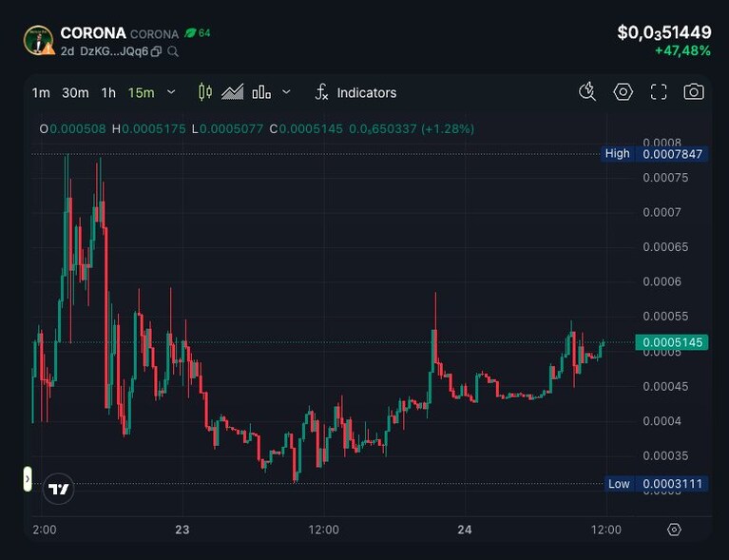
Task: Switch to the 1h timeframe
Action: 108,93
